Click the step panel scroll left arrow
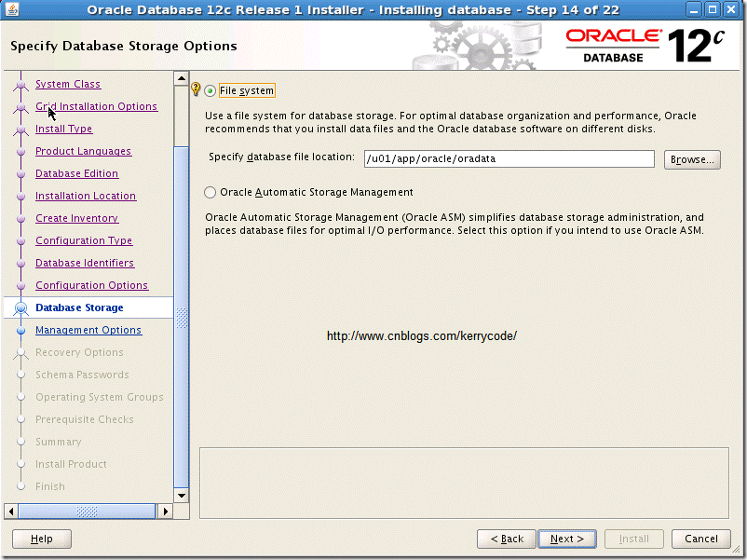The height and width of the screenshot is (560, 747). [x=11, y=512]
